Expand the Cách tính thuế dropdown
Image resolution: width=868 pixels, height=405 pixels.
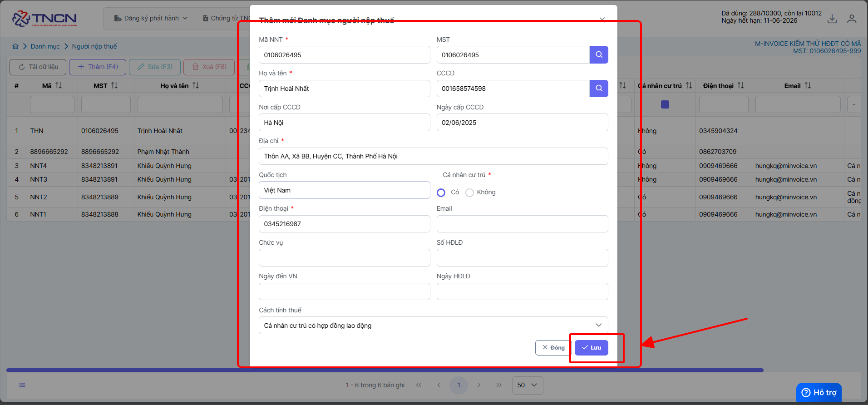[434, 326]
